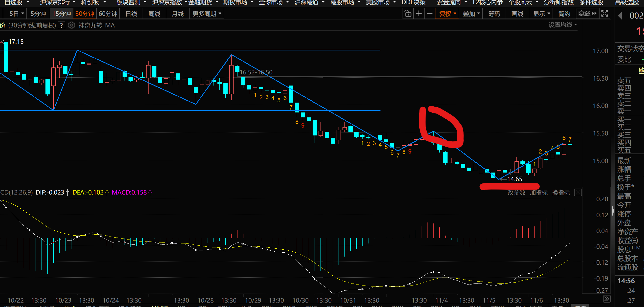The image size is (644, 307).
Task: Select the 日线 daily chart tab
Action: pos(131,14)
